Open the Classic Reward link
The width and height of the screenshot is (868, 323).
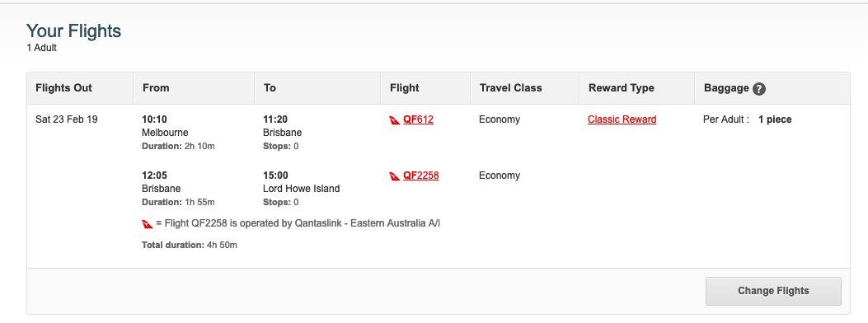point(622,119)
